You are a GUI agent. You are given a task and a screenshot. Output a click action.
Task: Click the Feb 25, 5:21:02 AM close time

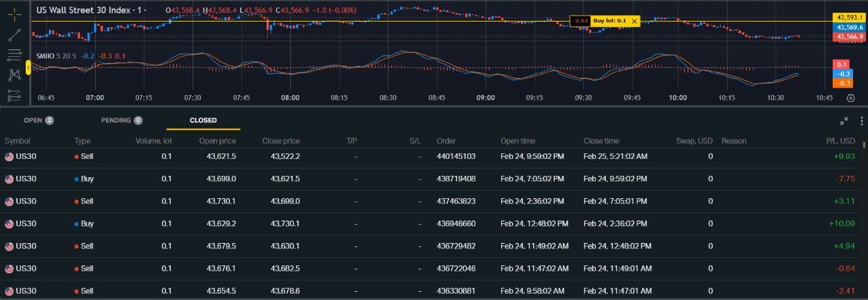(615, 156)
